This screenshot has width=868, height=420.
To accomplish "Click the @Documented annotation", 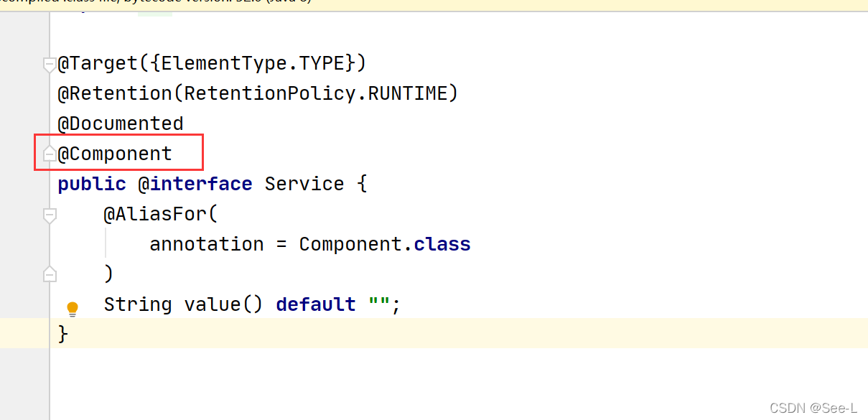I will (121, 123).
